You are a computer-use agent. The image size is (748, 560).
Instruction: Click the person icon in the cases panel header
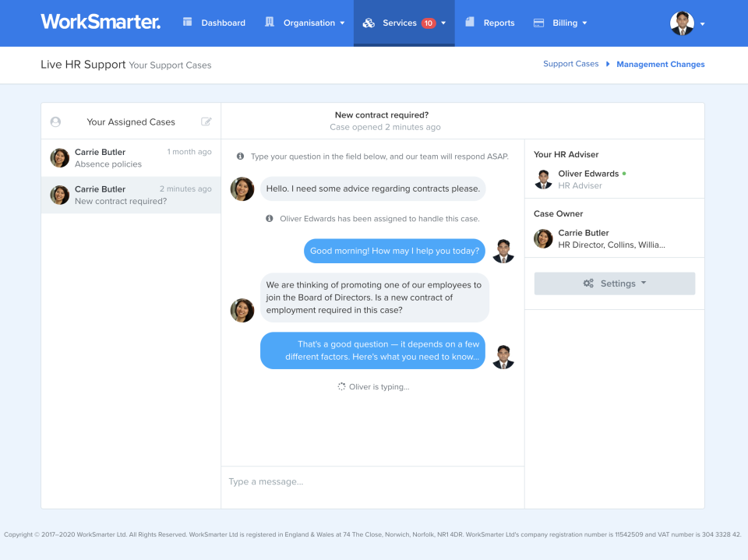55,122
